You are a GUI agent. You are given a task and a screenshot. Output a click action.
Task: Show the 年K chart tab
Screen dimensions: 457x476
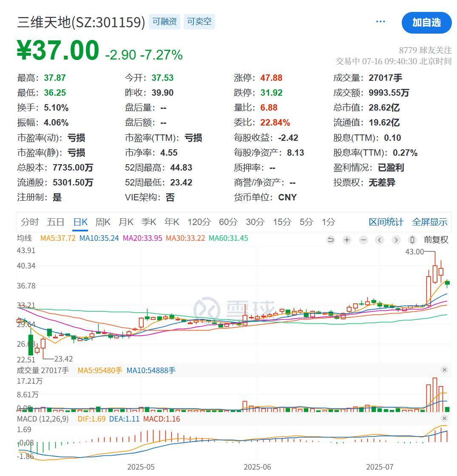(x=172, y=222)
